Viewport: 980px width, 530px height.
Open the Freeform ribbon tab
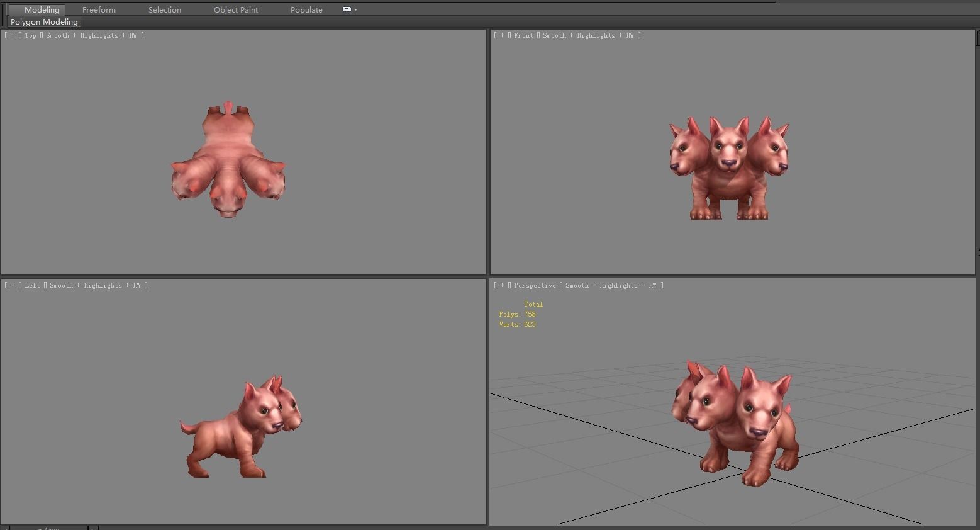pos(99,9)
